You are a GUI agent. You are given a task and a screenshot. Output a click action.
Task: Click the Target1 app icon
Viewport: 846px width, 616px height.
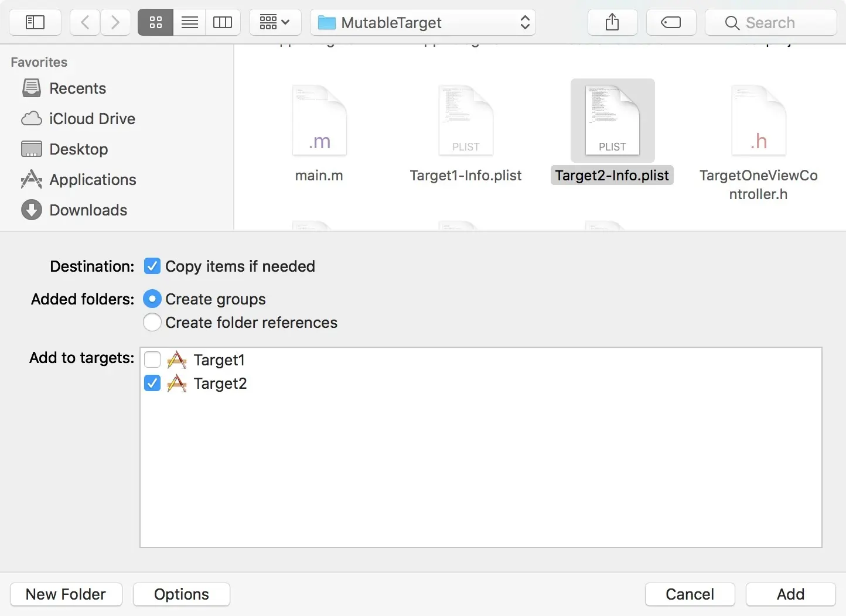[x=177, y=360]
